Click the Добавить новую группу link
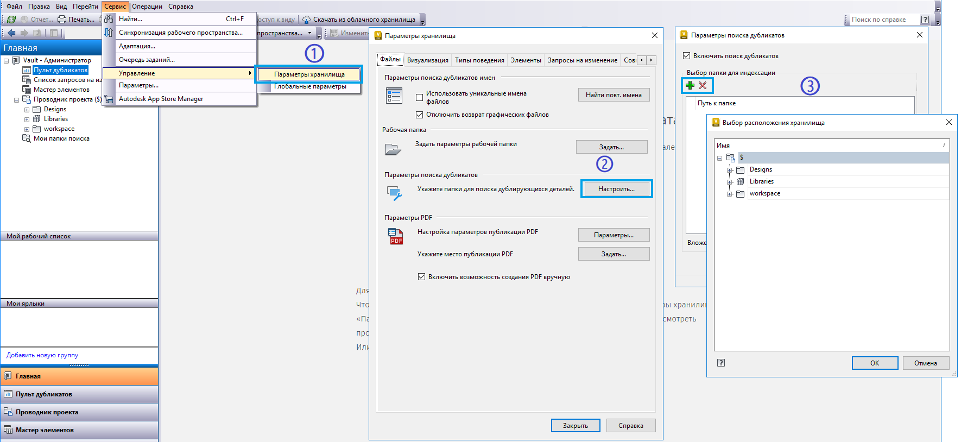This screenshot has height=442, width=980. [x=42, y=355]
